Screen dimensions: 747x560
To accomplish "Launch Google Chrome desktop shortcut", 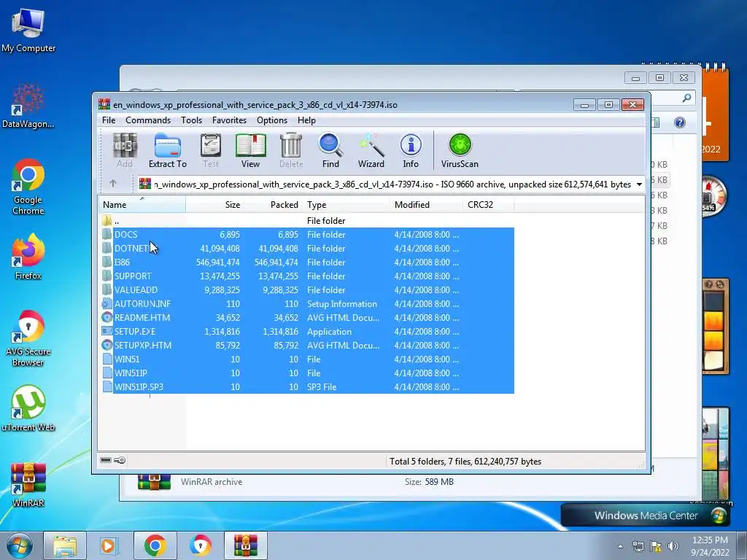I will click(x=28, y=187).
